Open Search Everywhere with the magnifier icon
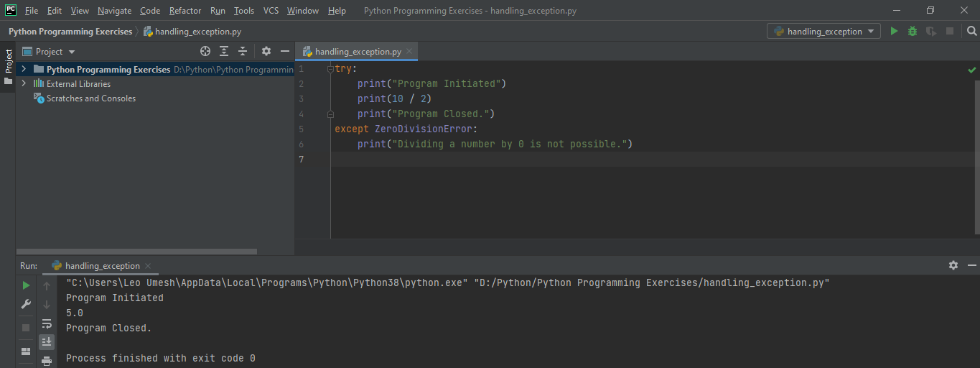This screenshot has width=980, height=368. (x=971, y=31)
